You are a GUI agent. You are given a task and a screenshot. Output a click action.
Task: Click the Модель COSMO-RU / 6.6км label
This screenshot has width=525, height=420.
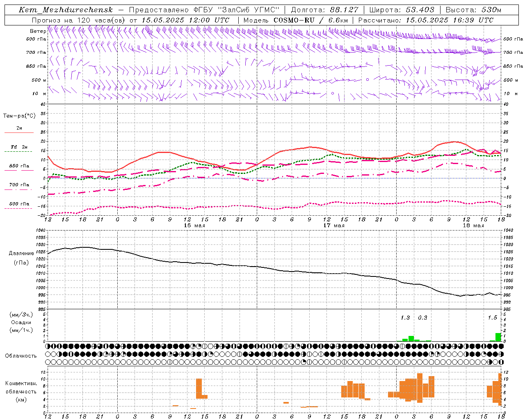pos(296,20)
